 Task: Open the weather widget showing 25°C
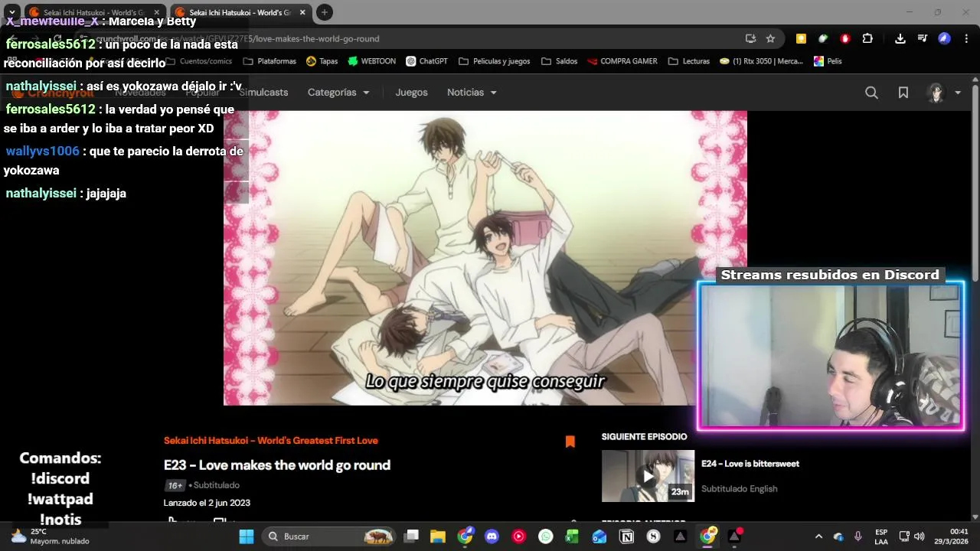[x=50, y=536]
